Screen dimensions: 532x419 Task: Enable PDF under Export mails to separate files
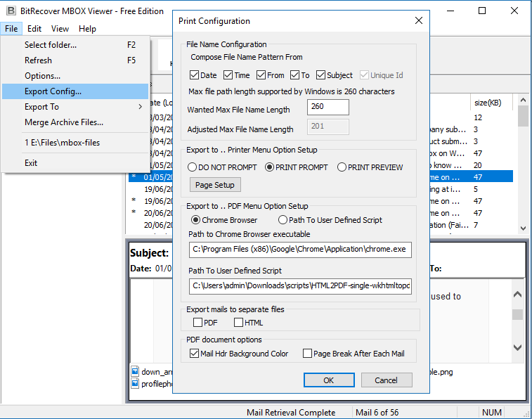pos(197,322)
